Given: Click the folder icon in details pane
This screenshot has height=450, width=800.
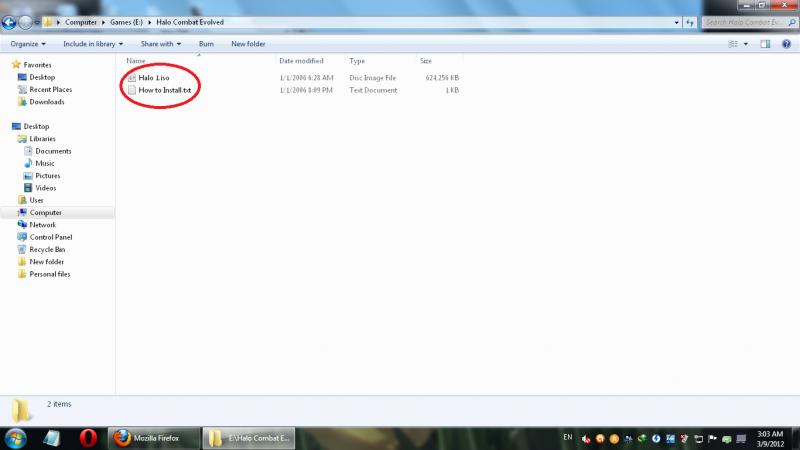Looking at the screenshot, I should point(21,410).
